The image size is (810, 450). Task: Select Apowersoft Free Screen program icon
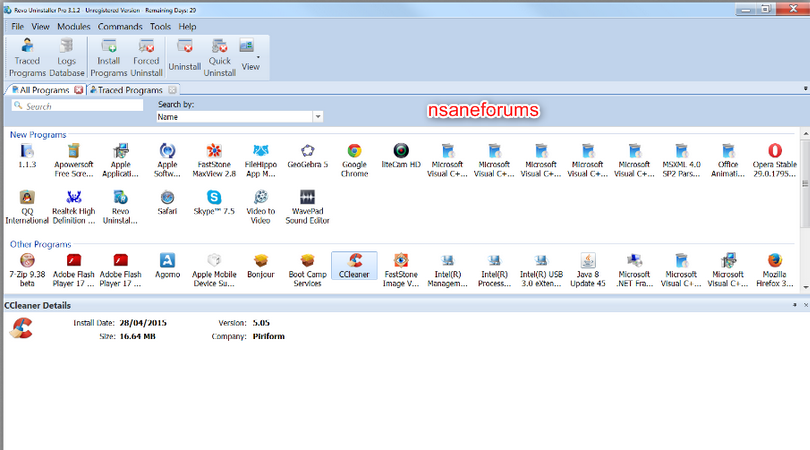point(73,161)
